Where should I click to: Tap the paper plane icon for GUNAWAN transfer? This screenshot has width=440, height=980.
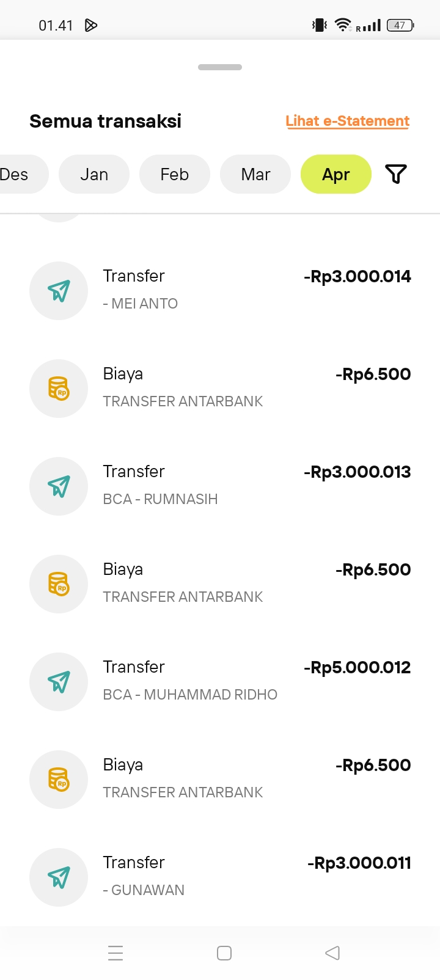[x=59, y=877]
